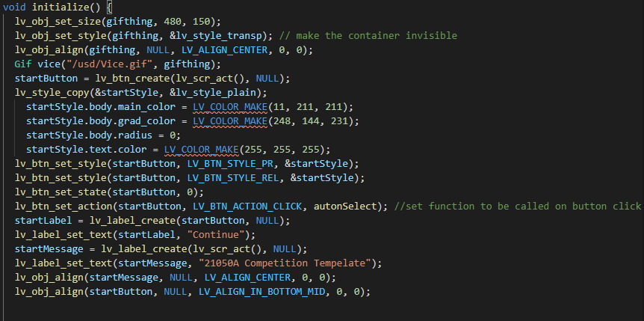Click the LV_BTN_STYLE_PR constant
The width and height of the screenshot is (644, 321).
(x=233, y=164)
